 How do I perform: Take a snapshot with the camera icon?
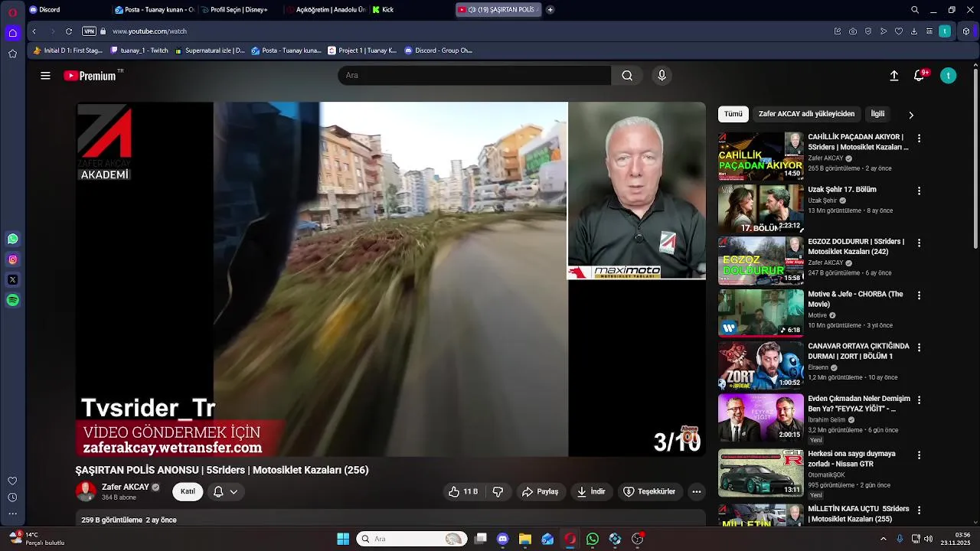pyautogui.click(x=853, y=31)
